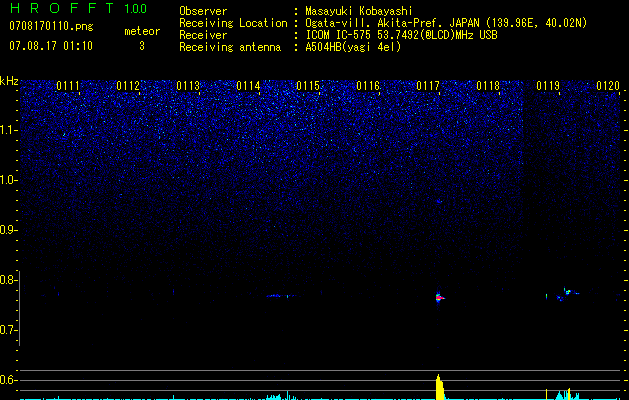This screenshot has width=629, height=400.
Task: Select the ICOM IC-575 receiver details
Action: pyautogui.click(x=401, y=35)
